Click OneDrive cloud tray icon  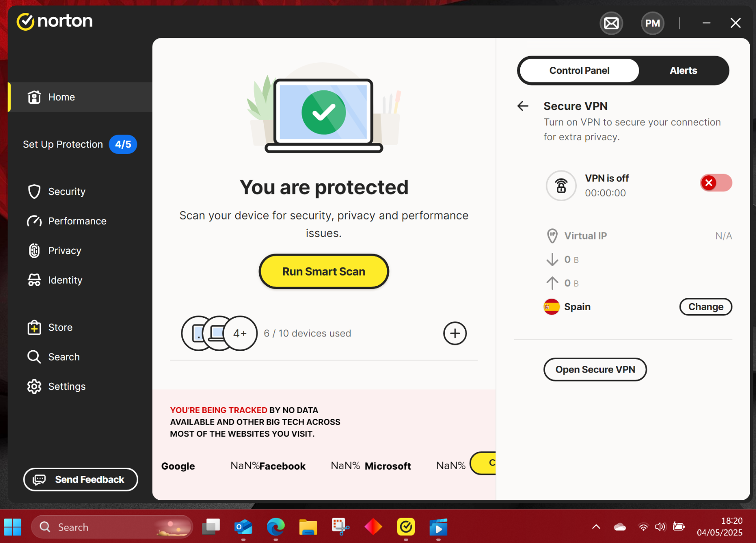point(620,527)
